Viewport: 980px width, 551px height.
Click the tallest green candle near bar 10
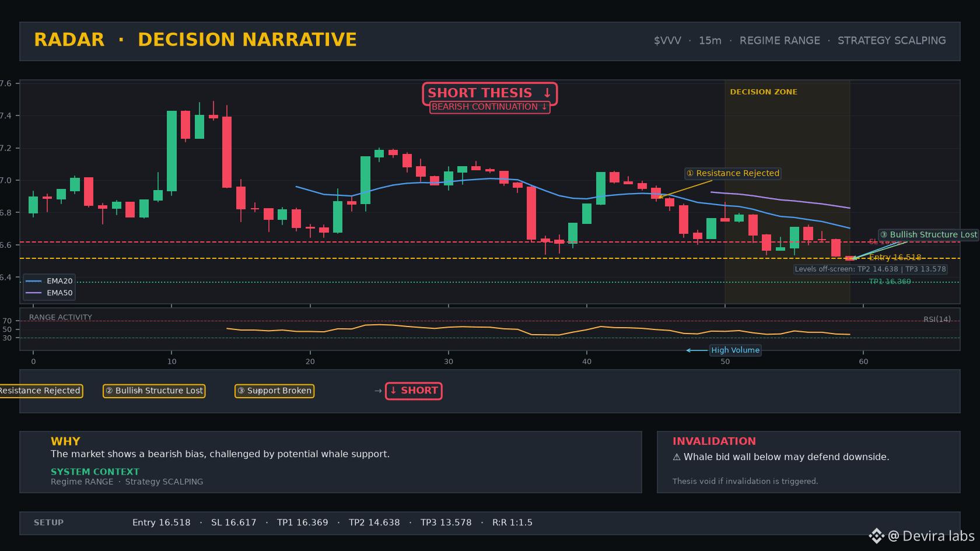coord(171,151)
